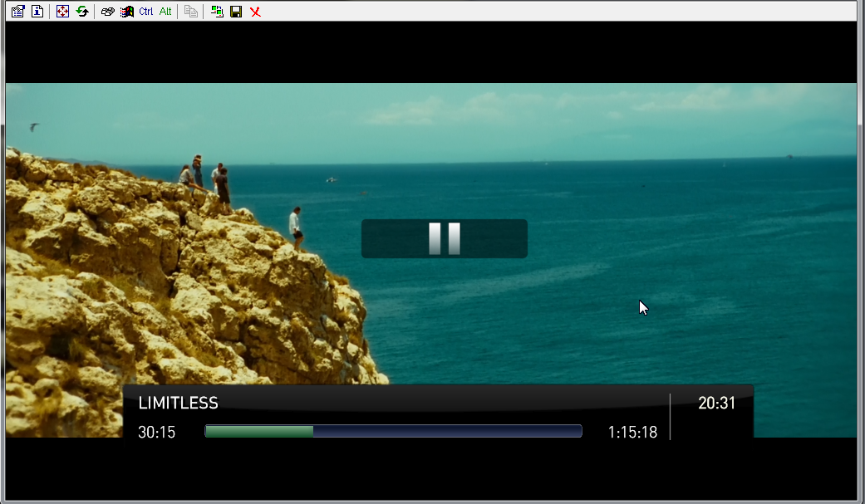
Task: Open the connection options icon
Action: (17, 11)
